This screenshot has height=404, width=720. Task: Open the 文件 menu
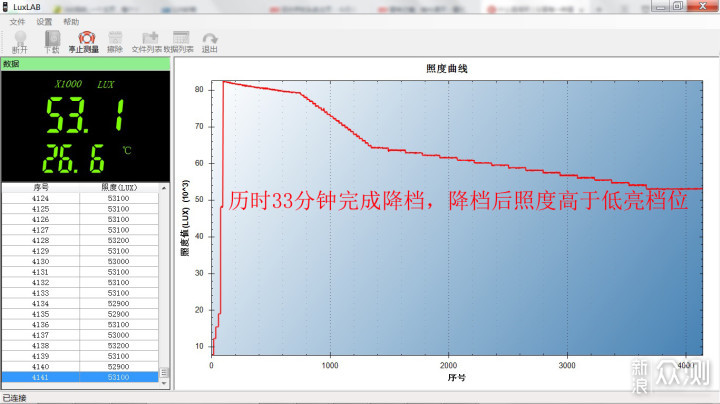[x=17, y=22]
